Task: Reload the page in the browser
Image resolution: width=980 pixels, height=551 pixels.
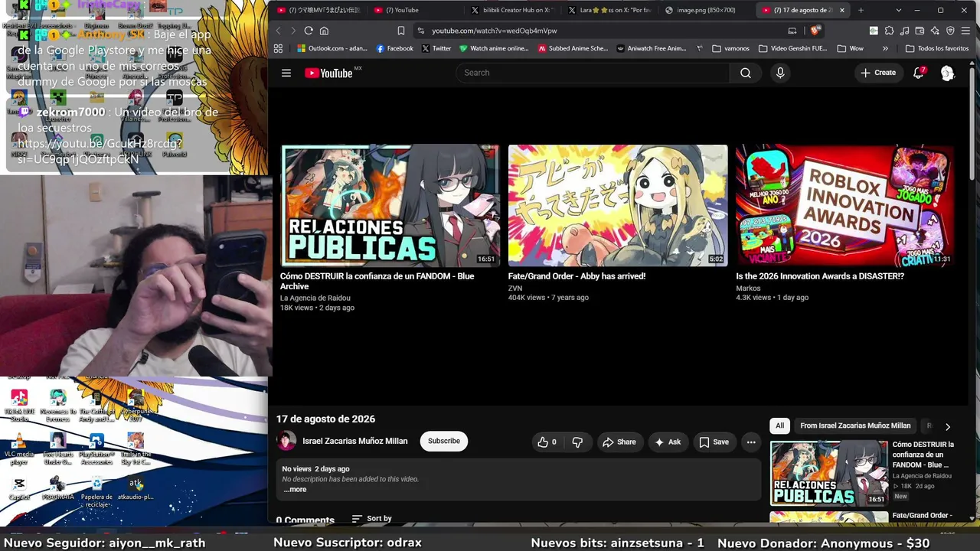Action: [309, 31]
